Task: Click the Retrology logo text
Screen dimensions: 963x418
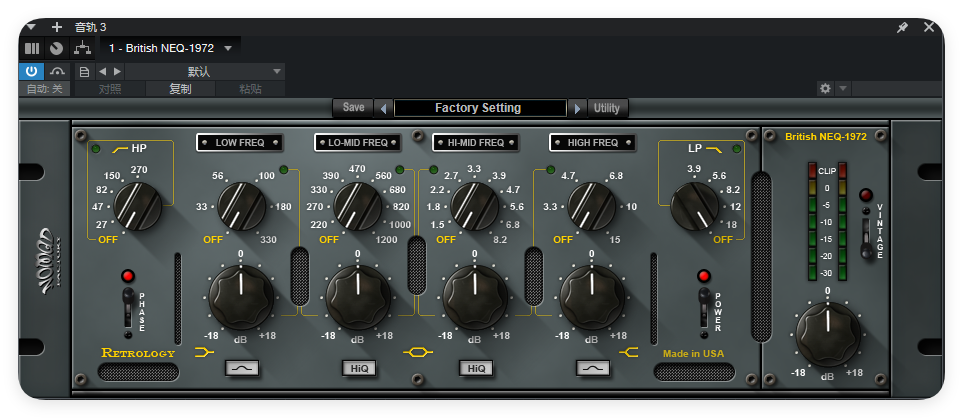Action: pyautogui.click(x=138, y=353)
